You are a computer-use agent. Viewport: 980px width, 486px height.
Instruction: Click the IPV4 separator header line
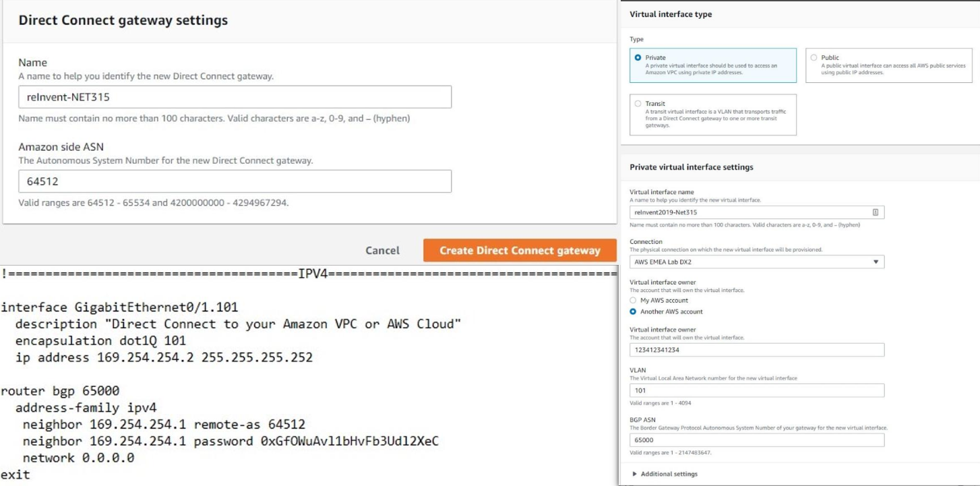point(309,274)
